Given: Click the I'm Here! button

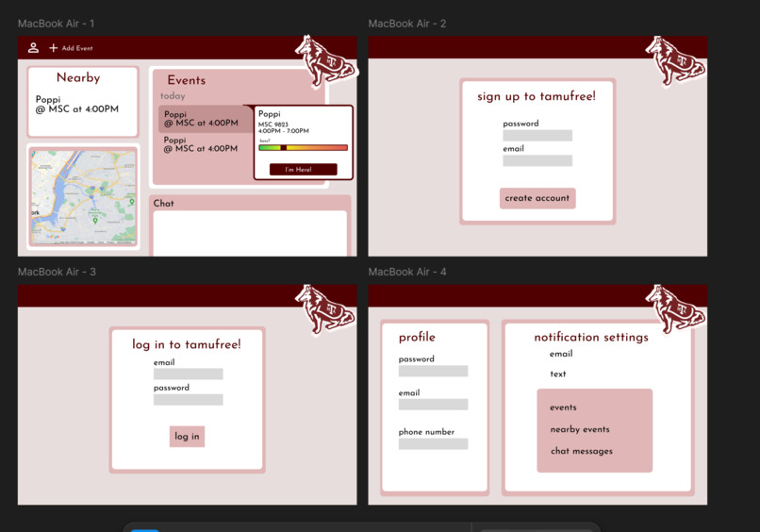Looking at the screenshot, I should tap(303, 169).
